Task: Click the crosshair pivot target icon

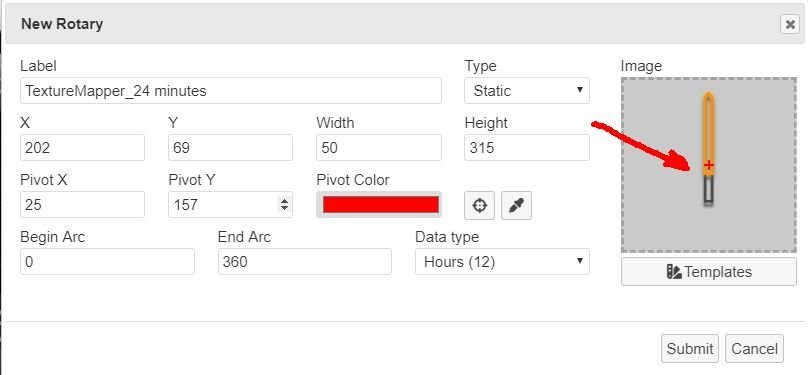Action: pos(479,206)
